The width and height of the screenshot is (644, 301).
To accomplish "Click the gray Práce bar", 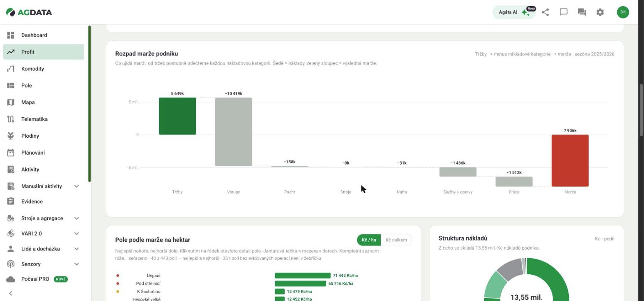I will 514,181.
